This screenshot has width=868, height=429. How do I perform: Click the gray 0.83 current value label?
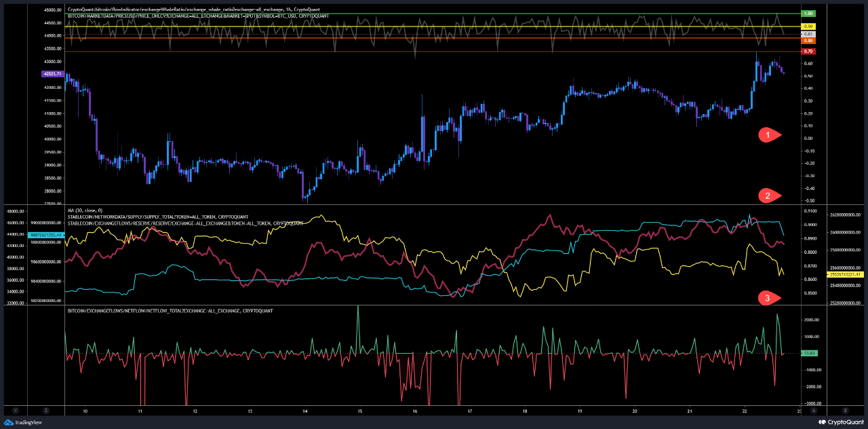coord(807,34)
